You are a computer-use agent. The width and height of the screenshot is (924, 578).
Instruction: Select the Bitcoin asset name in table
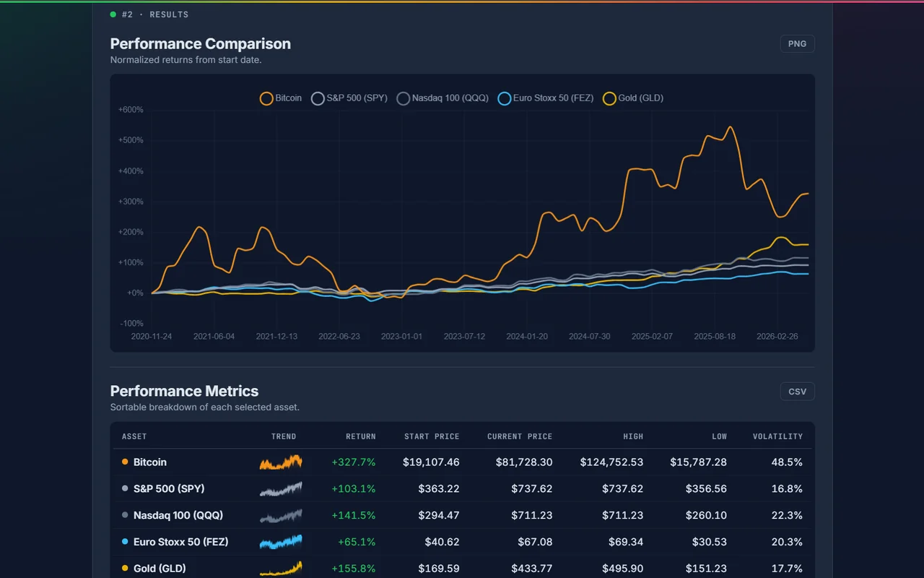click(x=150, y=462)
